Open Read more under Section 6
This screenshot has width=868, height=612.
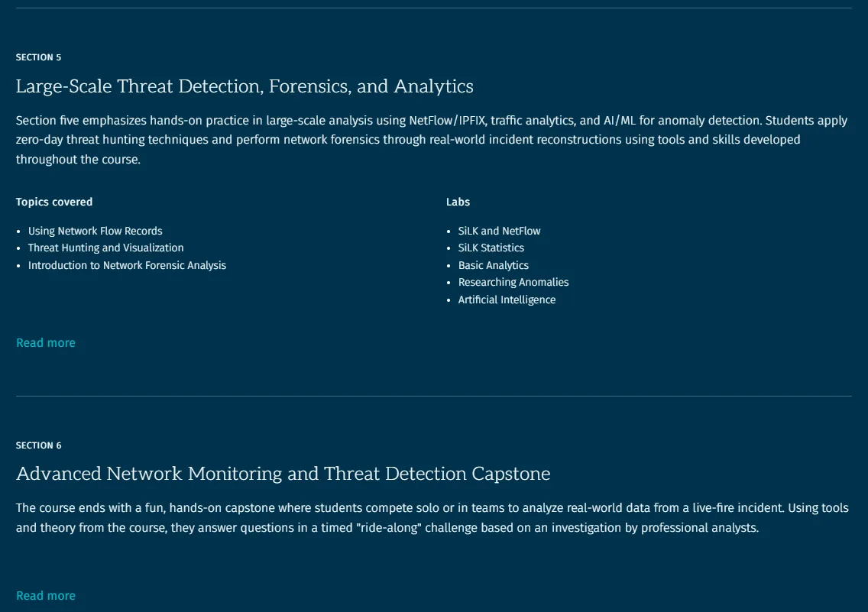click(x=45, y=596)
